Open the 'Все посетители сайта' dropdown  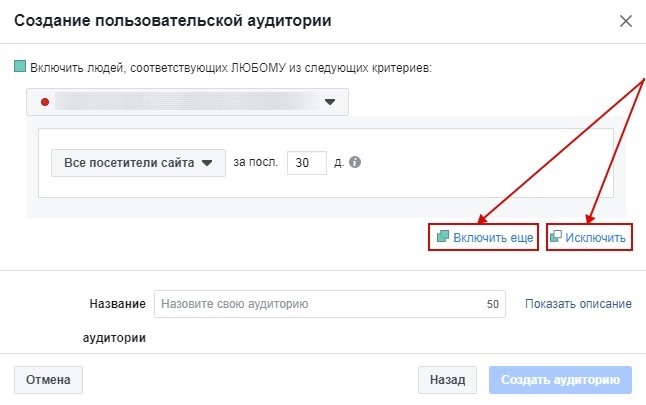(x=138, y=163)
